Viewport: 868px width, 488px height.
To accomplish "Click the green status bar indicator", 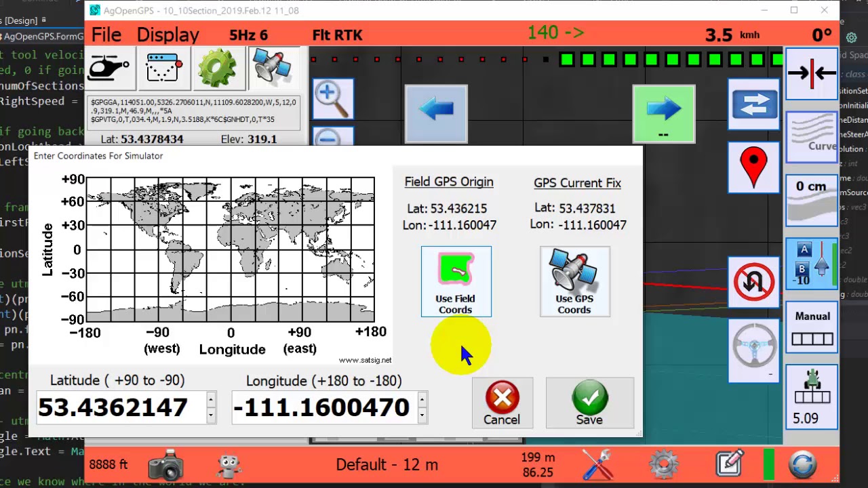I will 768,465.
